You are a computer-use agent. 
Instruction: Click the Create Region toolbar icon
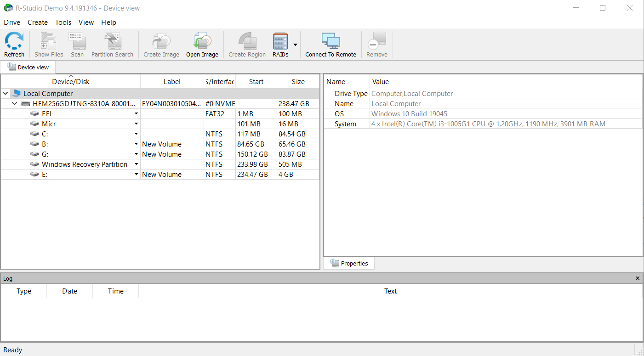(x=247, y=45)
